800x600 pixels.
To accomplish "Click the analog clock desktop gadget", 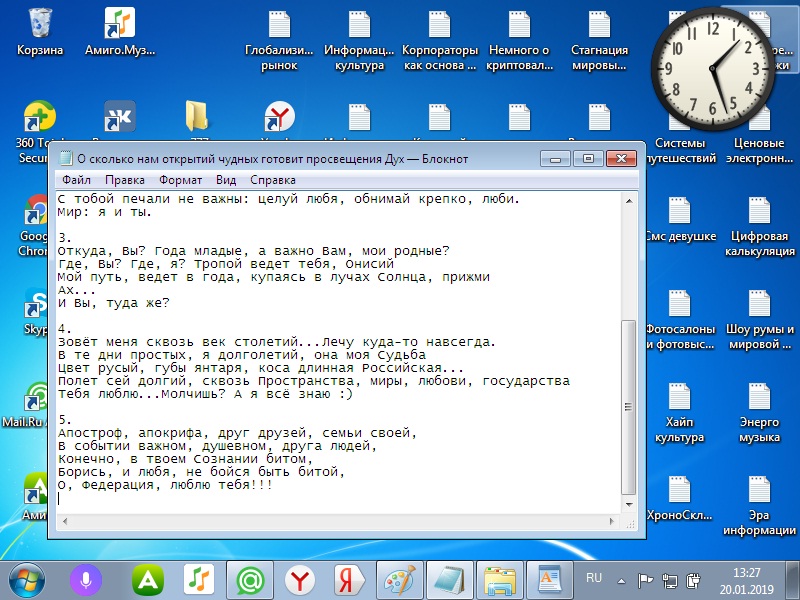I will [x=711, y=69].
